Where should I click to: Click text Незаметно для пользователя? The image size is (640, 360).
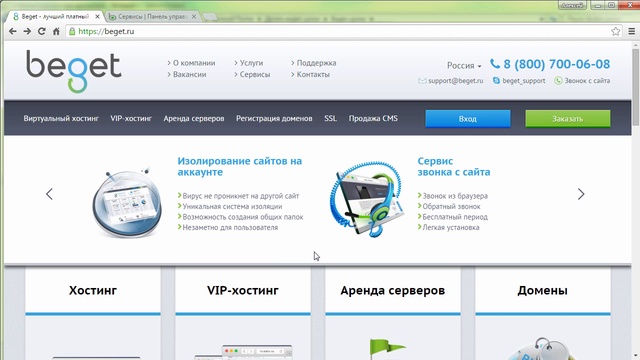(x=230, y=228)
